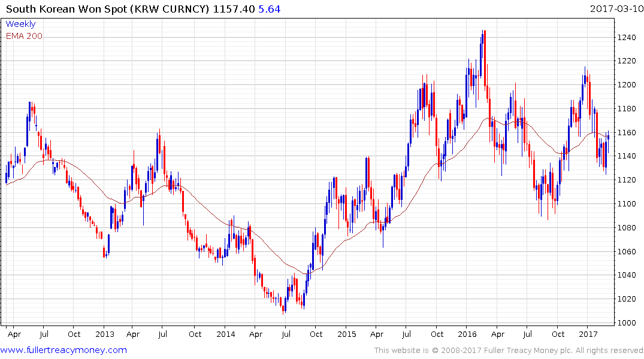Image resolution: width=644 pixels, height=359 pixels.
Task: Click the 1000 price axis label
Action: click(627, 323)
